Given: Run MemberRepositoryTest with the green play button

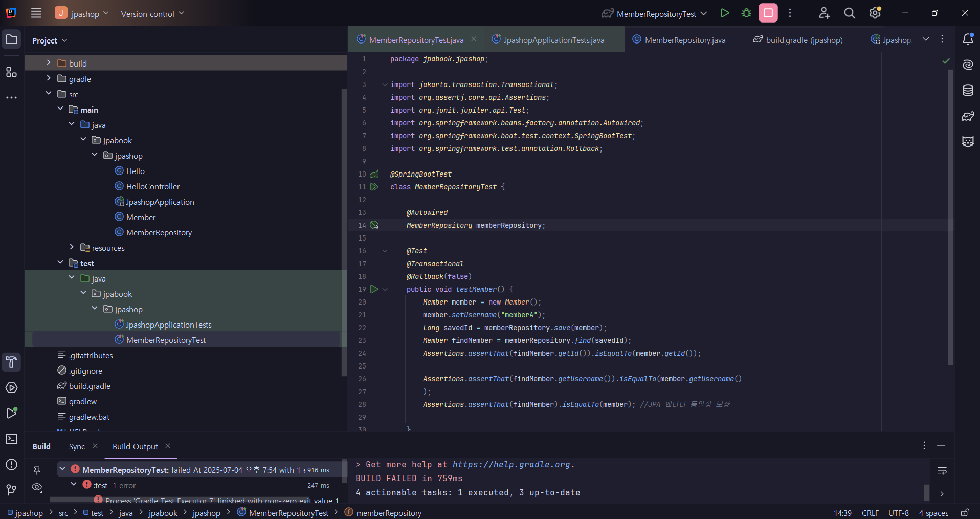Looking at the screenshot, I should click(725, 13).
